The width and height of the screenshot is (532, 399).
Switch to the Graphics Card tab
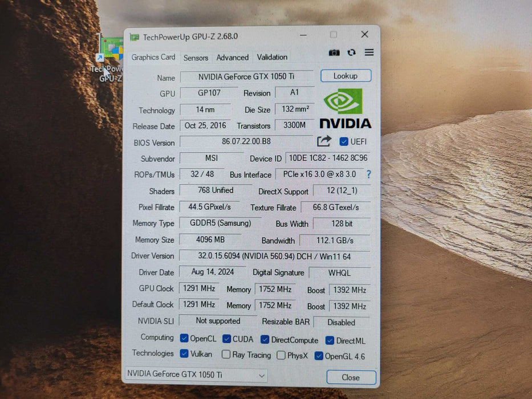tap(153, 57)
